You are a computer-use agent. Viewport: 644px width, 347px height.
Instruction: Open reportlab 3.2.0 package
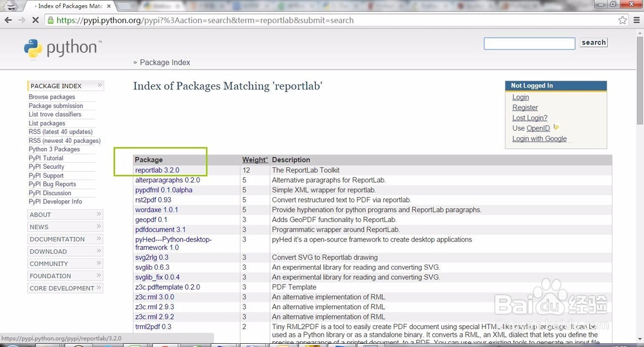point(157,170)
